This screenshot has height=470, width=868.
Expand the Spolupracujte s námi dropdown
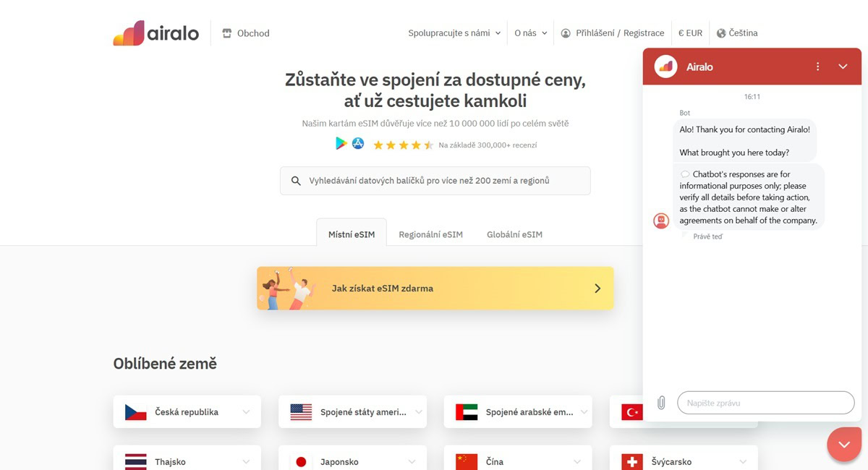coord(454,33)
